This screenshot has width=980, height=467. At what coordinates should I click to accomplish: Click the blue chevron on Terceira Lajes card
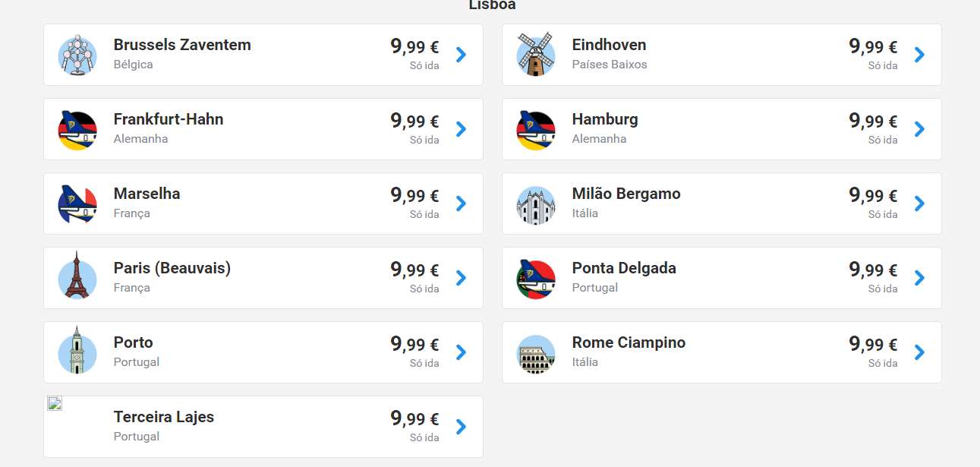461,427
